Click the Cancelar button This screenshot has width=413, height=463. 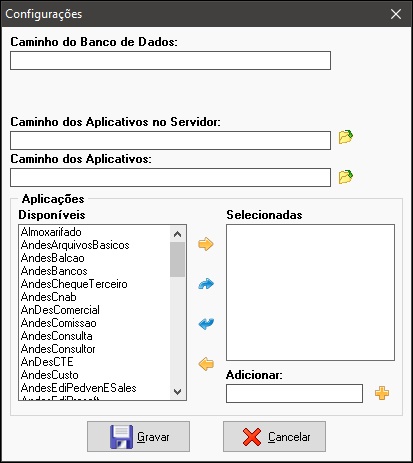coord(274,436)
